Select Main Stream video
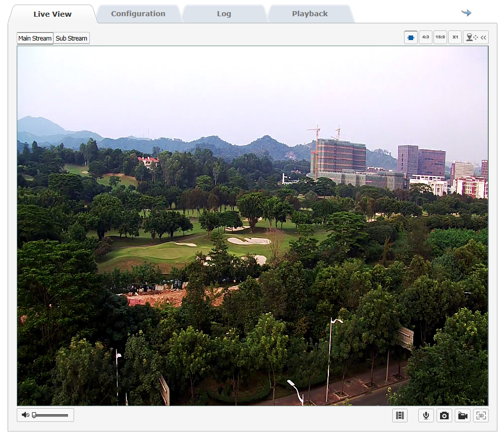504x433 pixels. click(x=35, y=38)
